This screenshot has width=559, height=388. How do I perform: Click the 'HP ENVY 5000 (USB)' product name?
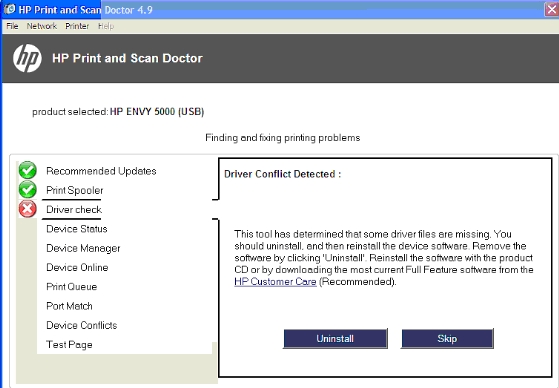click(157, 112)
